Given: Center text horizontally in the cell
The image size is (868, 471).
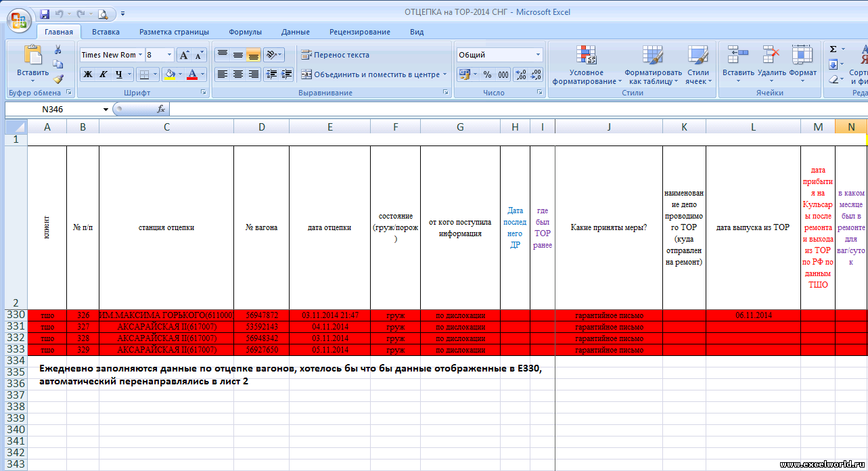Looking at the screenshot, I should click(x=237, y=74).
